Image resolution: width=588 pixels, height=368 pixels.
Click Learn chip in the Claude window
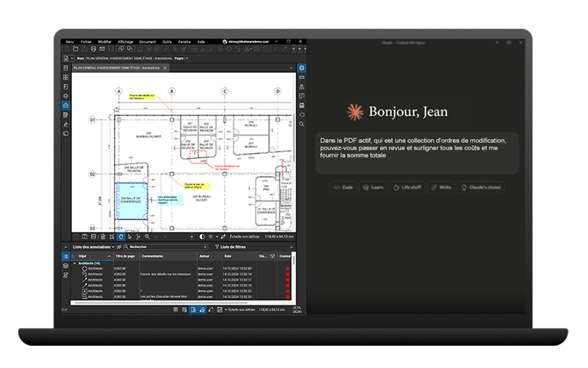click(373, 187)
